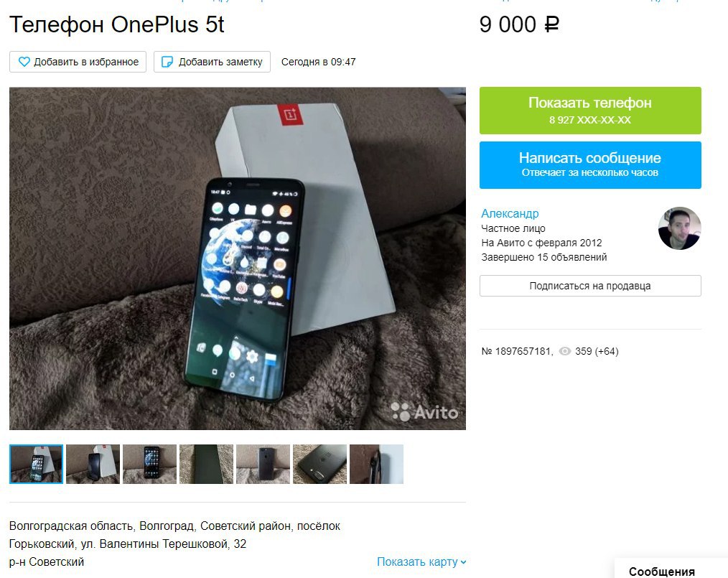Click the main OnePlus 5t product photo
728x578 pixels.
[x=237, y=258]
